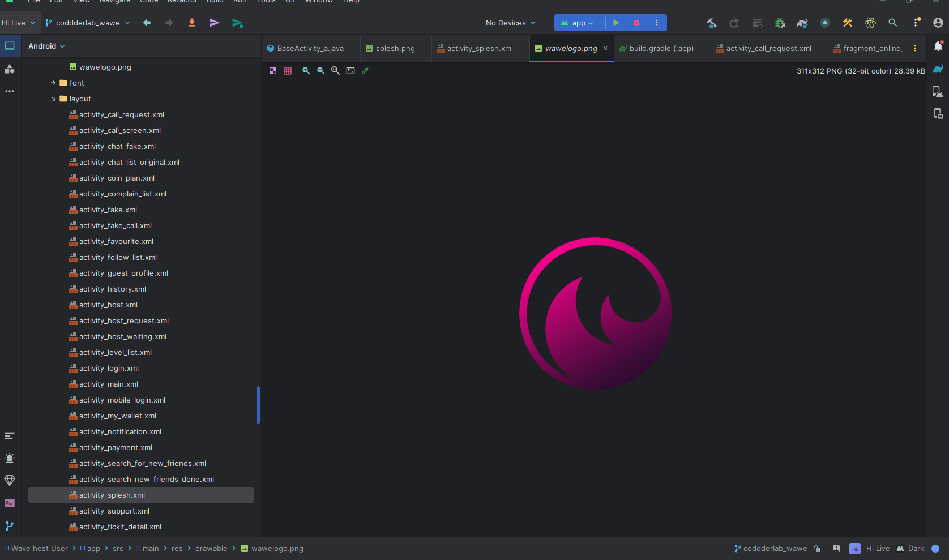This screenshot has height=560, width=949.
Task: Show hidden editor tabs list
Action: pyautogui.click(x=915, y=48)
